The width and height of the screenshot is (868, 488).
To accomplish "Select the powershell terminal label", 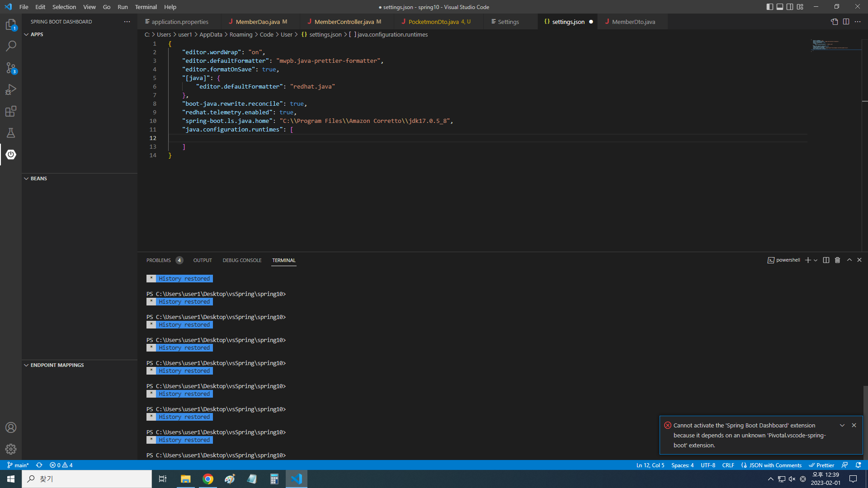I will [x=784, y=260].
